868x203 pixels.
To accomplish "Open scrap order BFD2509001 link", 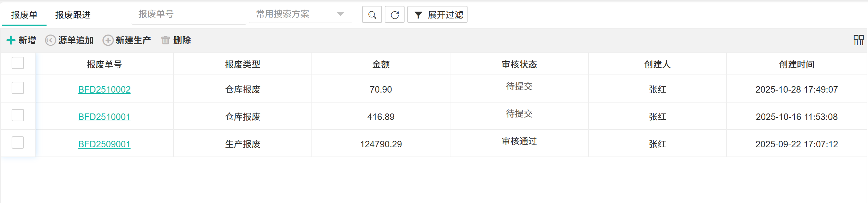I will 104,144.
